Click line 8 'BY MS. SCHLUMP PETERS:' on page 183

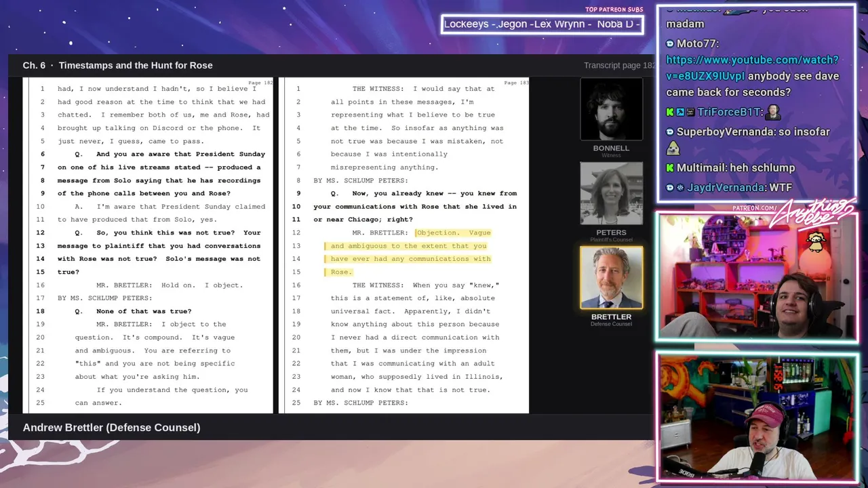(361, 180)
